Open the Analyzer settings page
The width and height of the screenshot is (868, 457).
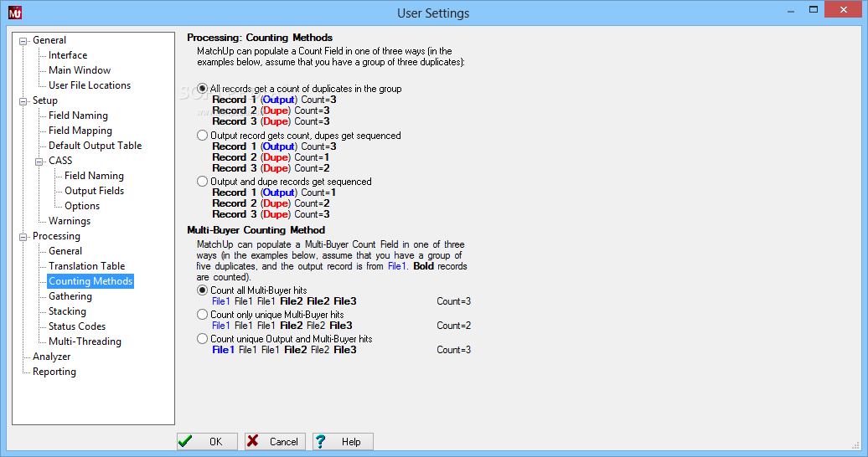coord(51,357)
